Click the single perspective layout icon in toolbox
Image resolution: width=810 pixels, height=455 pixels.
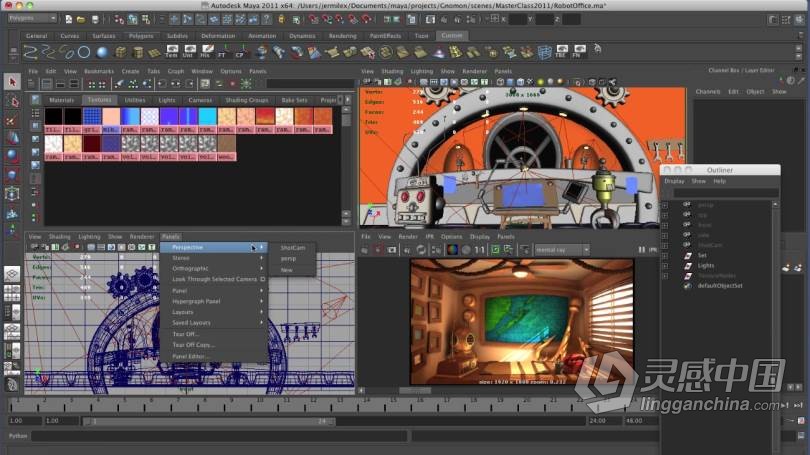[x=12, y=274]
